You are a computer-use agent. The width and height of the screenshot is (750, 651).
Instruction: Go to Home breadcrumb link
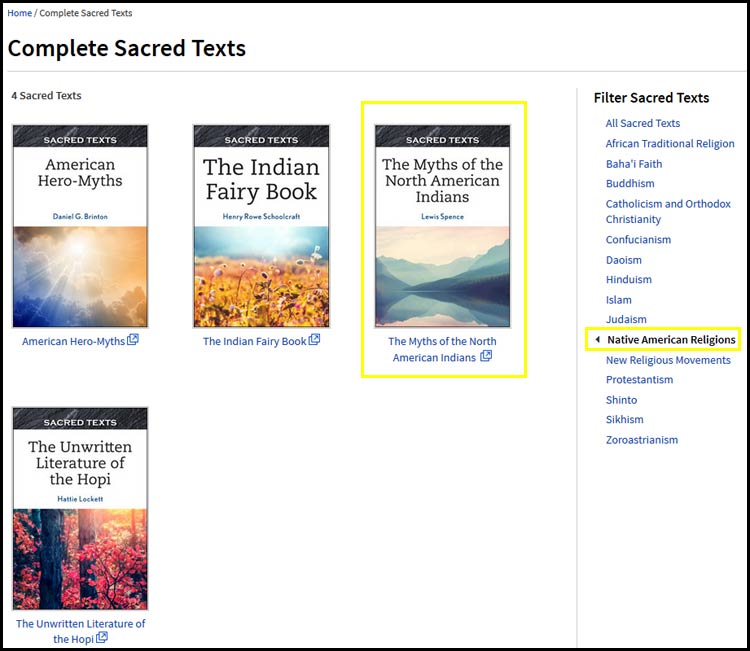[19, 13]
